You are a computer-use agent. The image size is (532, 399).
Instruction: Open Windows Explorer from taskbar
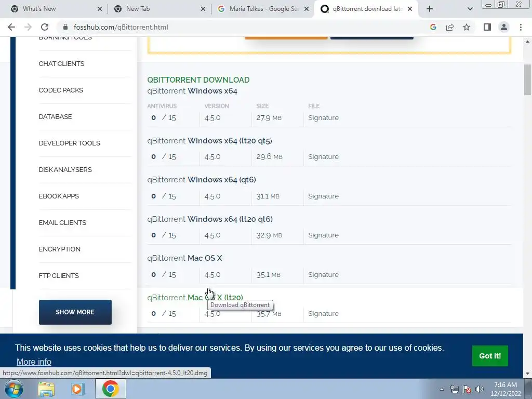(46, 389)
